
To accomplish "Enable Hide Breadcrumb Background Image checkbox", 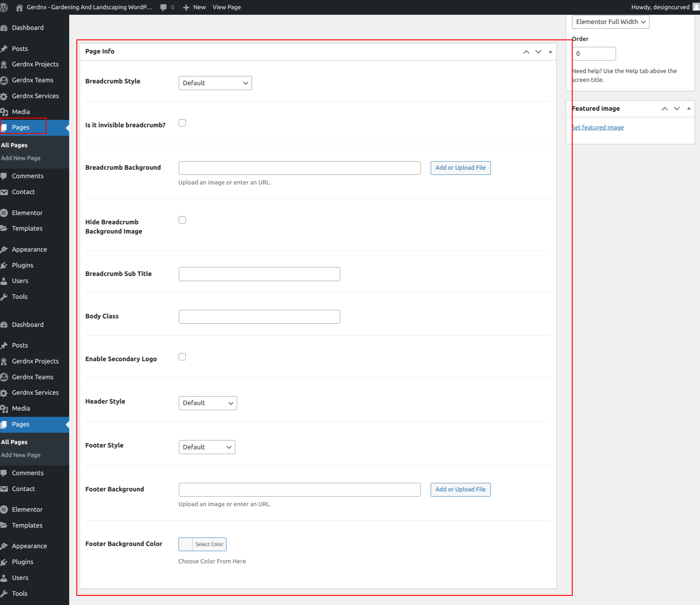I will pos(182,220).
